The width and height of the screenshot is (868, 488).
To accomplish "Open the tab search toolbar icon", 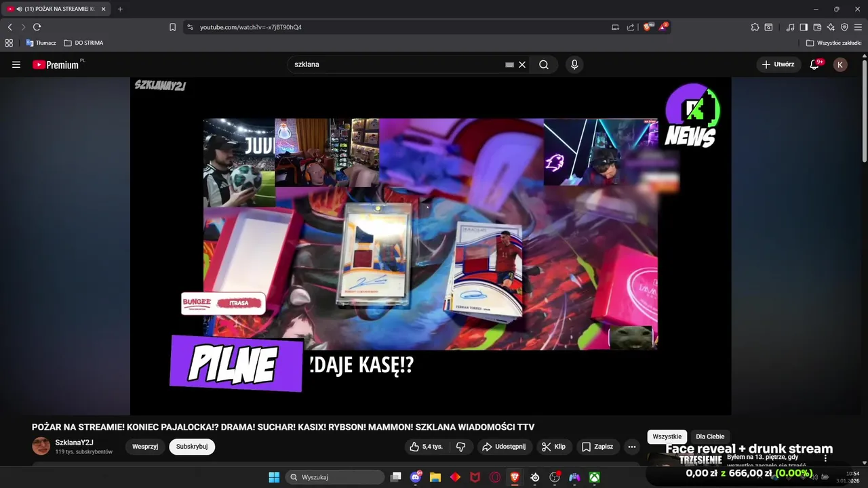I will [768, 27].
